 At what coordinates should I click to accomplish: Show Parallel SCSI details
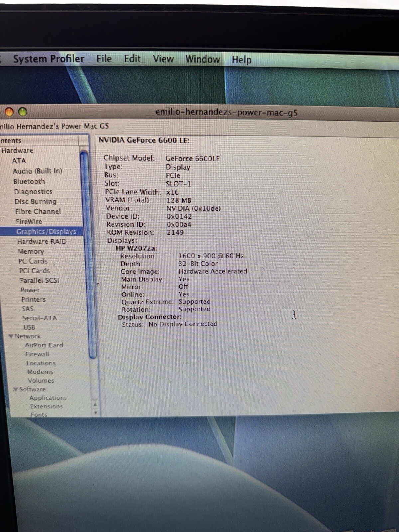(39, 280)
